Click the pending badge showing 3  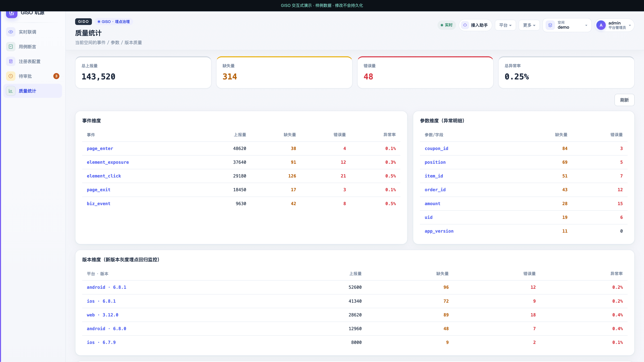tap(56, 76)
